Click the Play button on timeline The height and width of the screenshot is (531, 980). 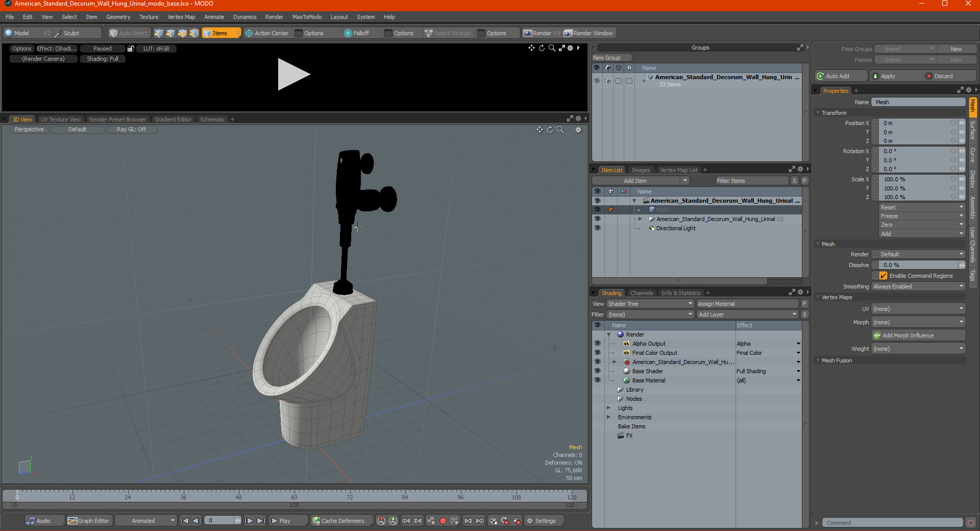point(288,521)
